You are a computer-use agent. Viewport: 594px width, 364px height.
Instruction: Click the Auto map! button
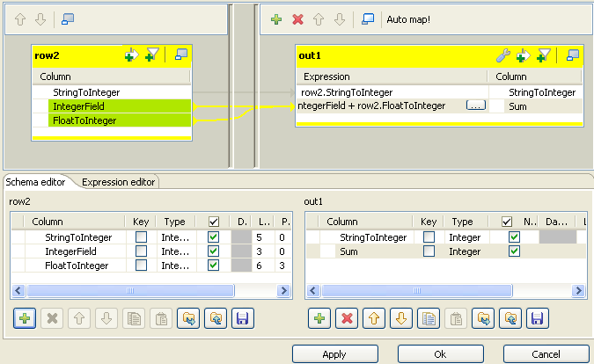[408, 18]
